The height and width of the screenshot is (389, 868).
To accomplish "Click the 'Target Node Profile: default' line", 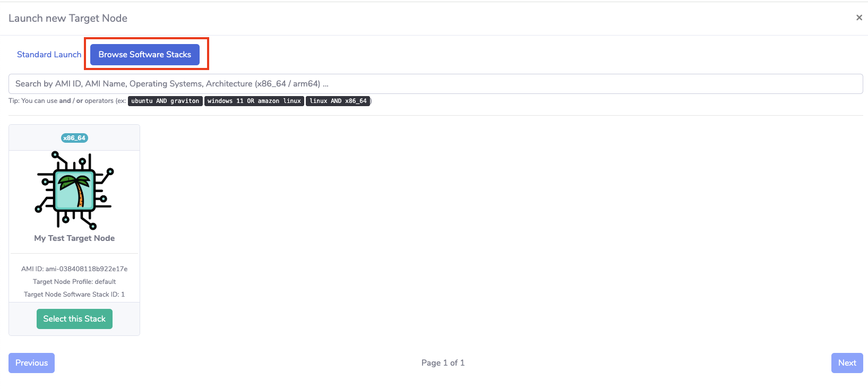I will point(74,282).
